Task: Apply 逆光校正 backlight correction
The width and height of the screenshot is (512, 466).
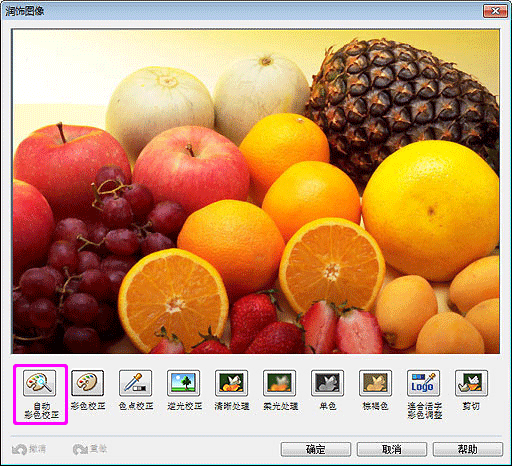Action: [184, 383]
